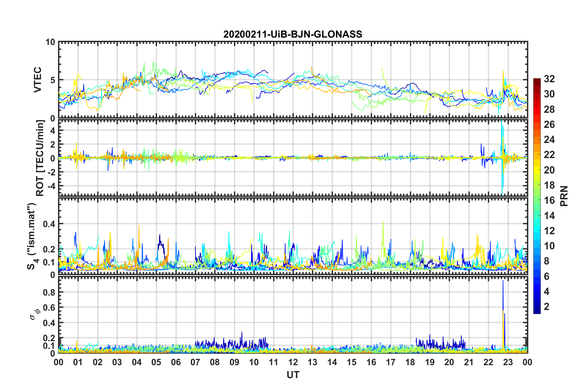Click the S4 ("ism.mat") axis label
The height and width of the screenshot is (392, 586).
(x=31, y=236)
